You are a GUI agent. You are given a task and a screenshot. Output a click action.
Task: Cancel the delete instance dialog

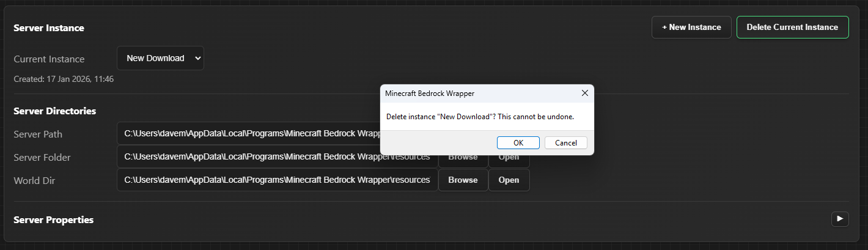[x=566, y=142]
